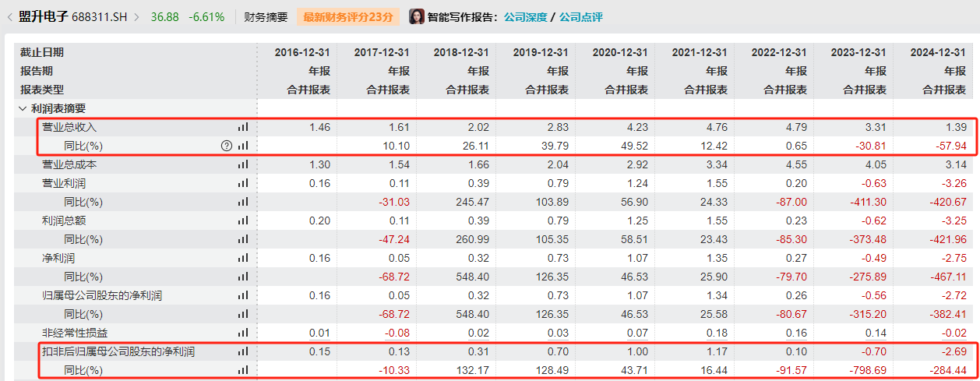Open chart icon for 营业总成本 row
980x381 pixels.
[243, 164]
